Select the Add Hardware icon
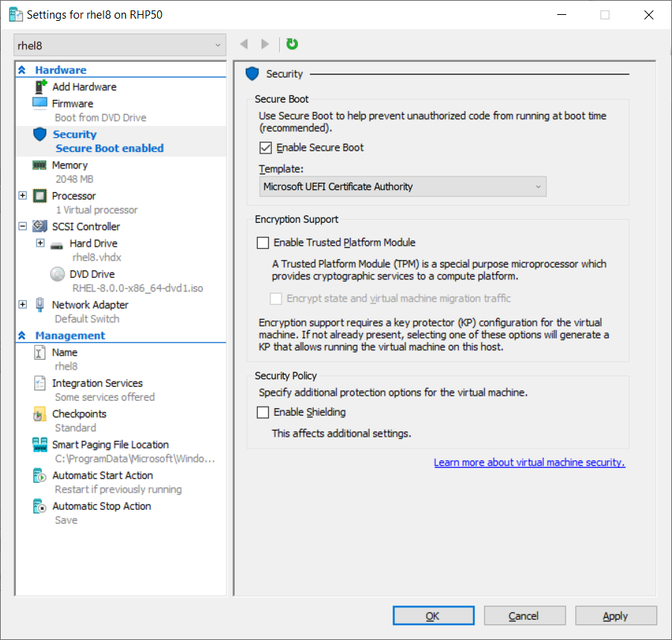The width and height of the screenshot is (672, 640). coord(40,86)
